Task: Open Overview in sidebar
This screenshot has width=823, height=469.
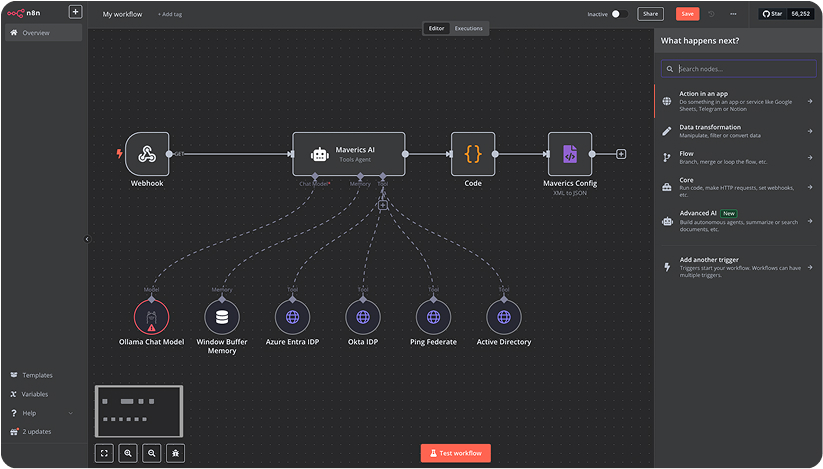Action: coord(44,33)
